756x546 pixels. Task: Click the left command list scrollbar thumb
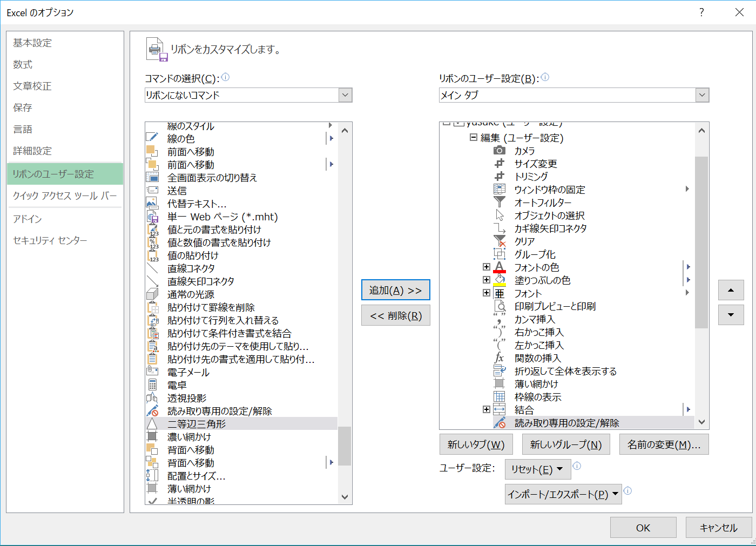345,446
